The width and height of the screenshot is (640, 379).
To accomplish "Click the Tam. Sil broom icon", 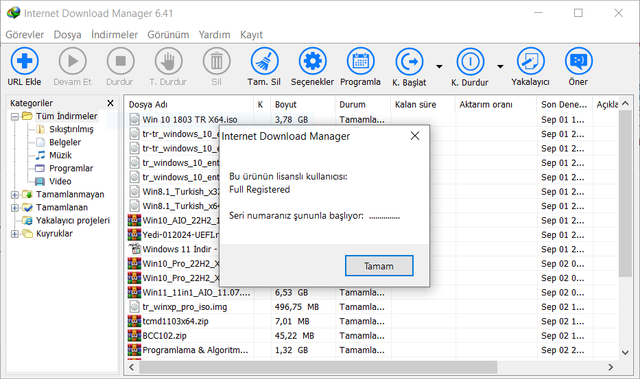I will (264, 61).
